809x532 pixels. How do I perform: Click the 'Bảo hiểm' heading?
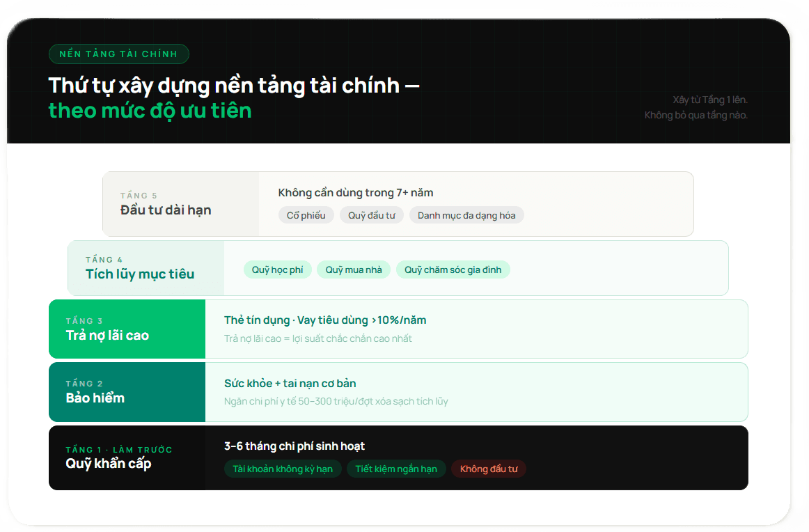point(95,398)
